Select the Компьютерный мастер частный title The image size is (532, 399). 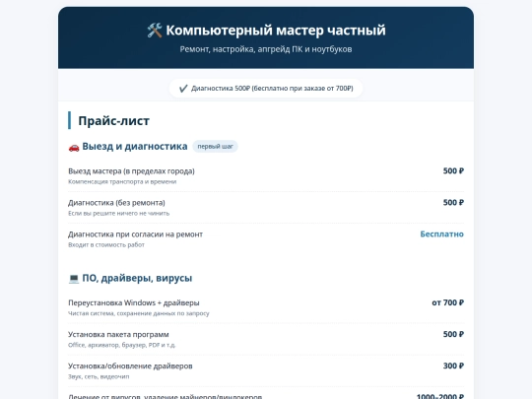click(276, 31)
